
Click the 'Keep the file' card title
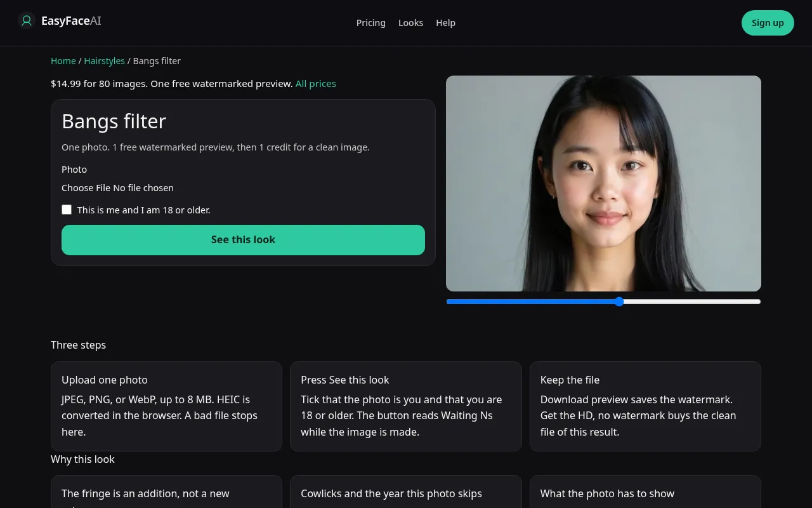(570, 380)
